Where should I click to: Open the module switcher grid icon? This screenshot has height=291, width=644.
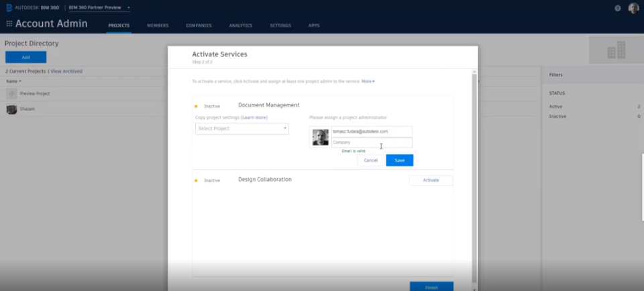click(x=9, y=24)
